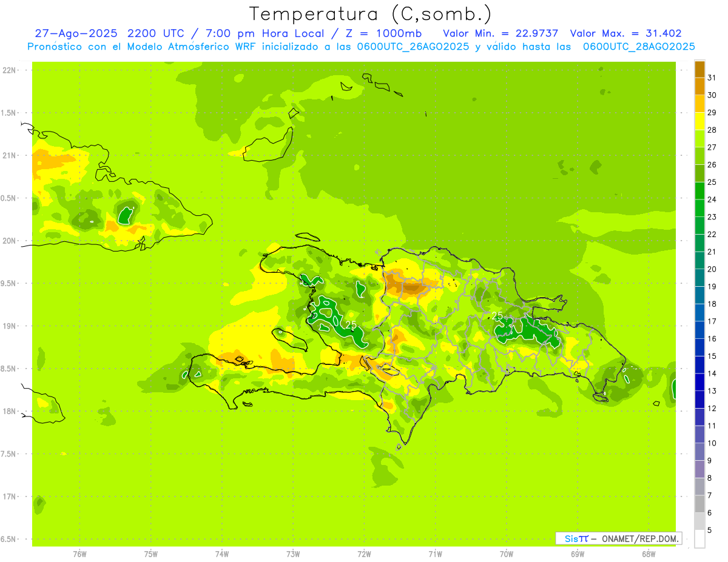This screenshot has width=728, height=562.
Task: Click legend value '12'
Action: click(712, 408)
